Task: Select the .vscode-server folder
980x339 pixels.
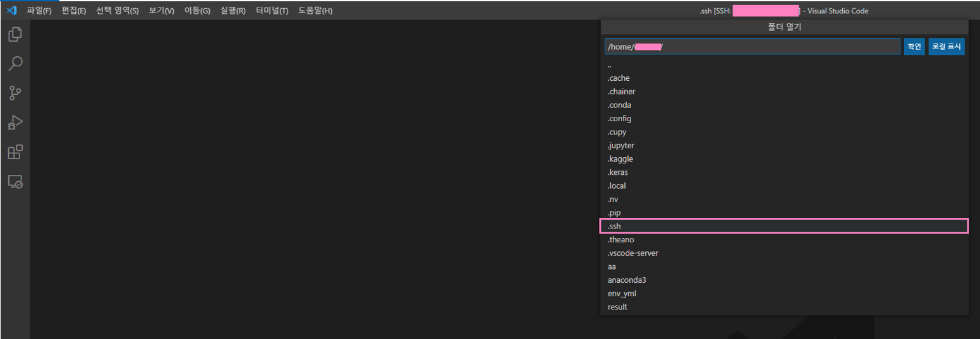Action: [x=632, y=253]
